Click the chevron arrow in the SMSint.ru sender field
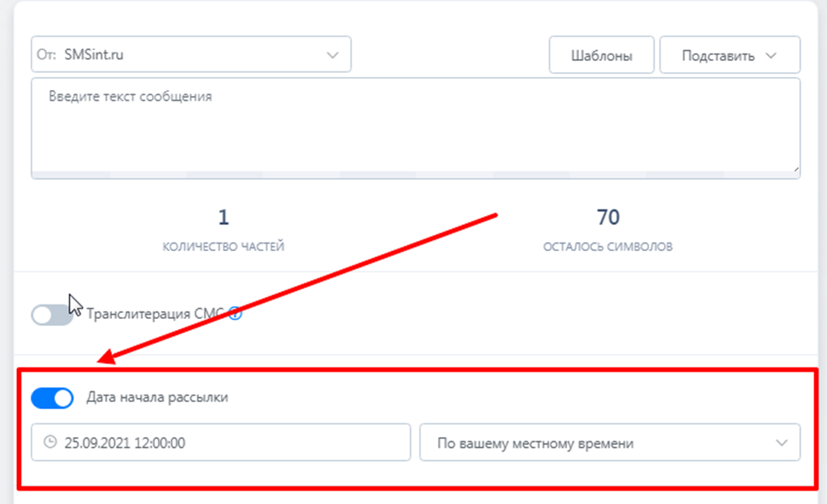This screenshot has height=504, width=827. coord(332,55)
